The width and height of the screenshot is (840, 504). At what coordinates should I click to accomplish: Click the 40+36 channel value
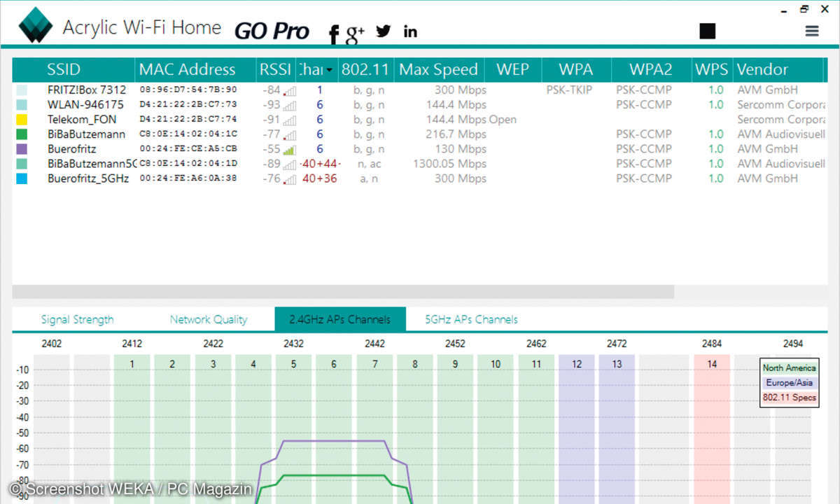point(320,178)
